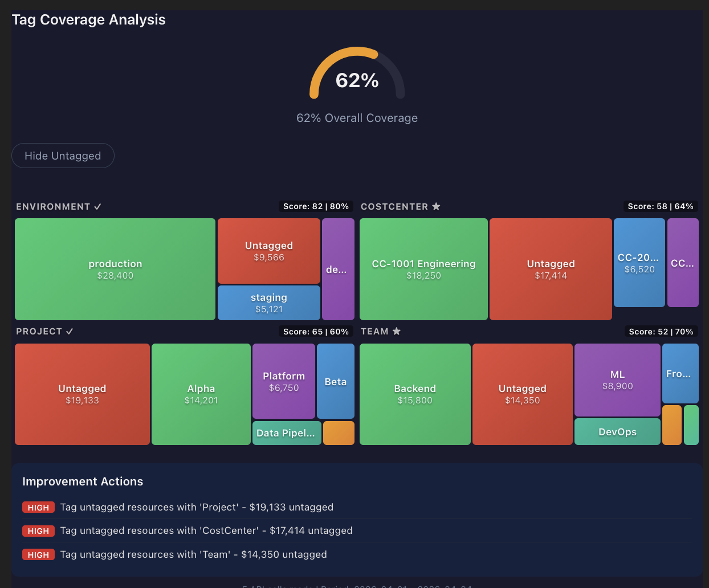The image size is (709, 588).
Task: Click the Project checkmark icon
Action: (x=70, y=332)
